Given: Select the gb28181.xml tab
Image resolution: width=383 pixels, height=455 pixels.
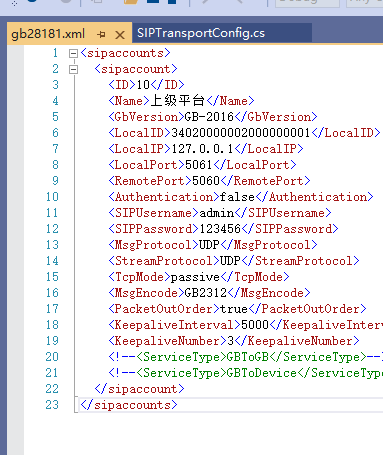Looking at the screenshot, I should 48,34.
